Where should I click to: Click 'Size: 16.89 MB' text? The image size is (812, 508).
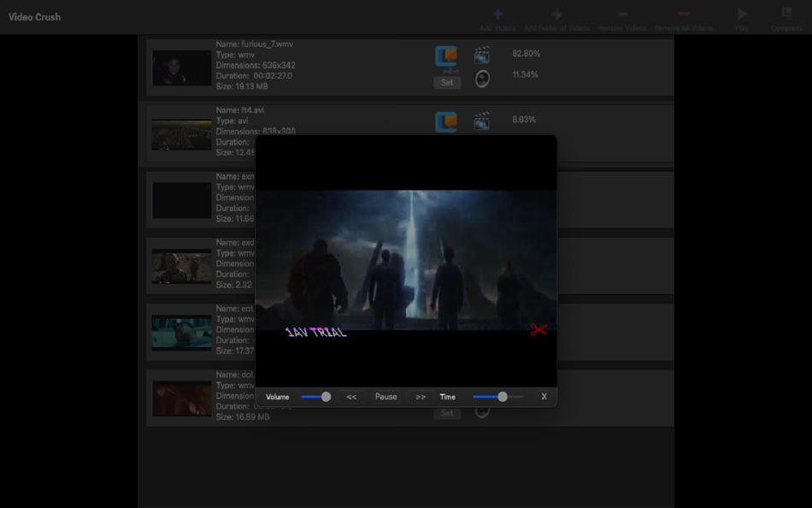[x=243, y=416]
